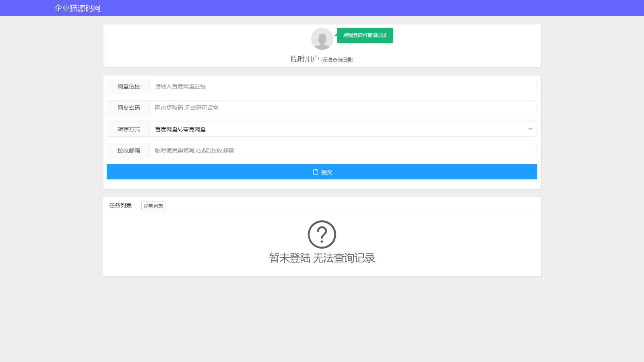Focus the 网盘提取码 password input field
This screenshot has width=644, height=362.
pyautogui.click(x=343, y=108)
